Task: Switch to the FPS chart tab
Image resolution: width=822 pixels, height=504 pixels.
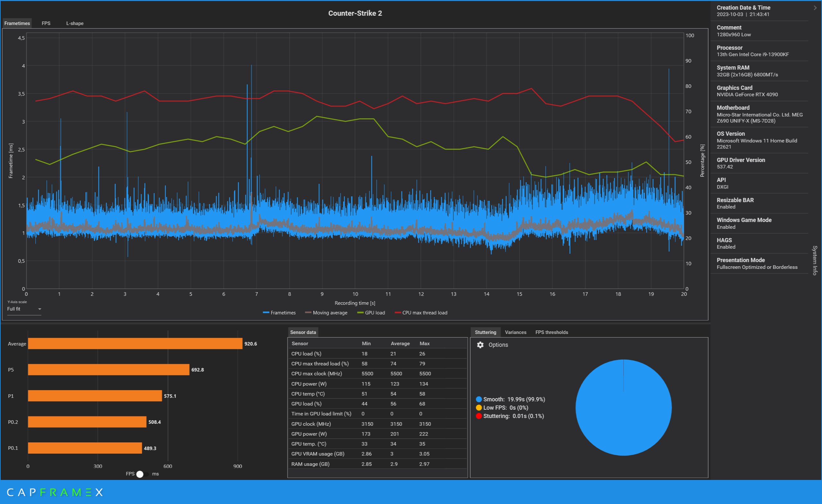Action: tap(46, 23)
